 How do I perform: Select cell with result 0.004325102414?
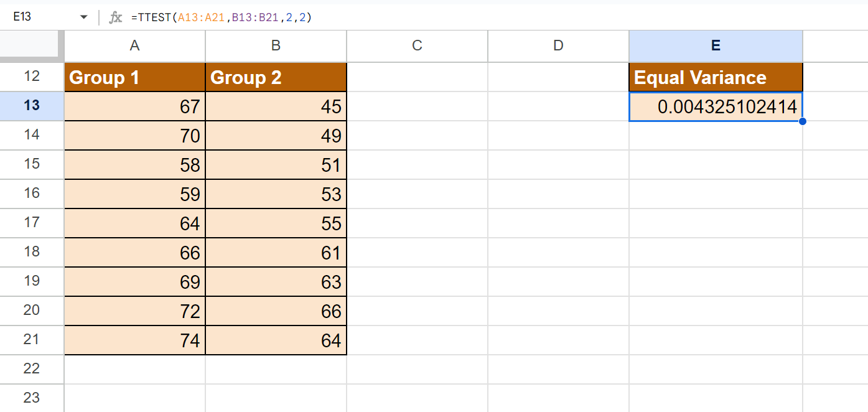click(x=716, y=106)
